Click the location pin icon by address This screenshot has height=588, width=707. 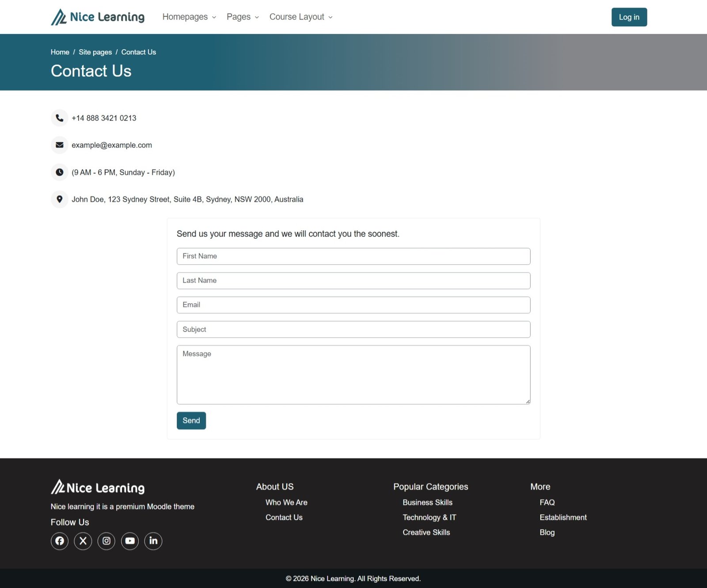click(x=60, y=199)
